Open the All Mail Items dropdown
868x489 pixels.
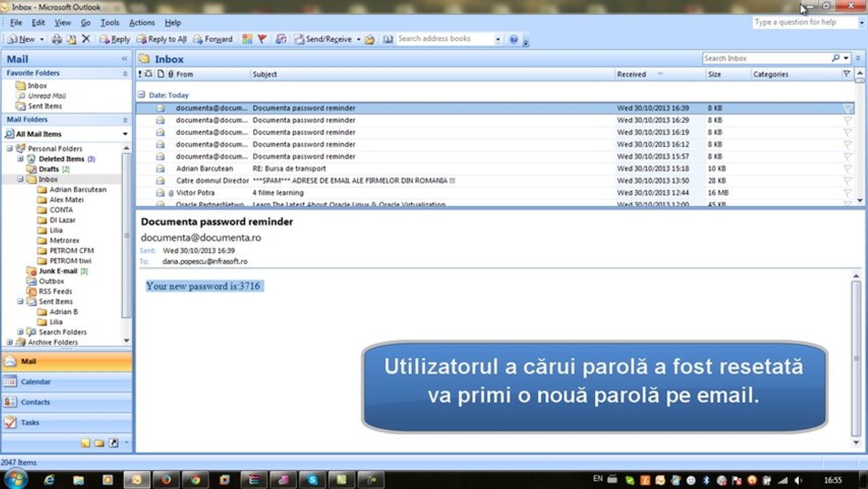click(125, 134)
